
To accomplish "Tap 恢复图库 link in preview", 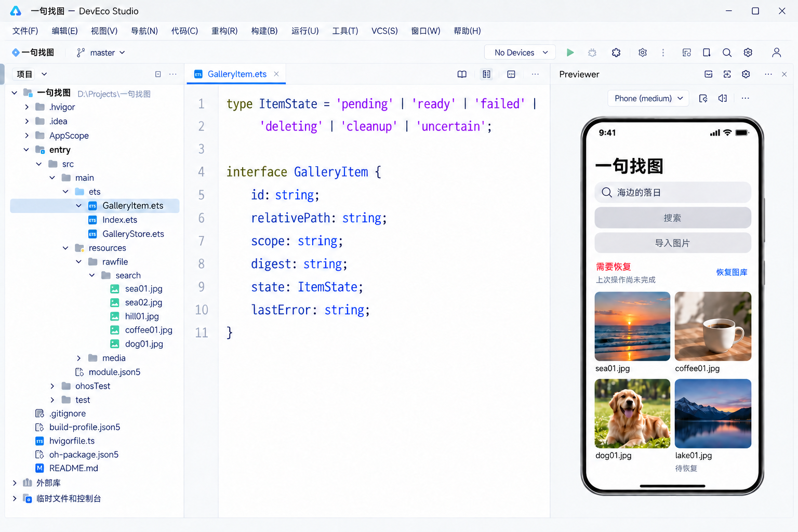I will (732, 272).
